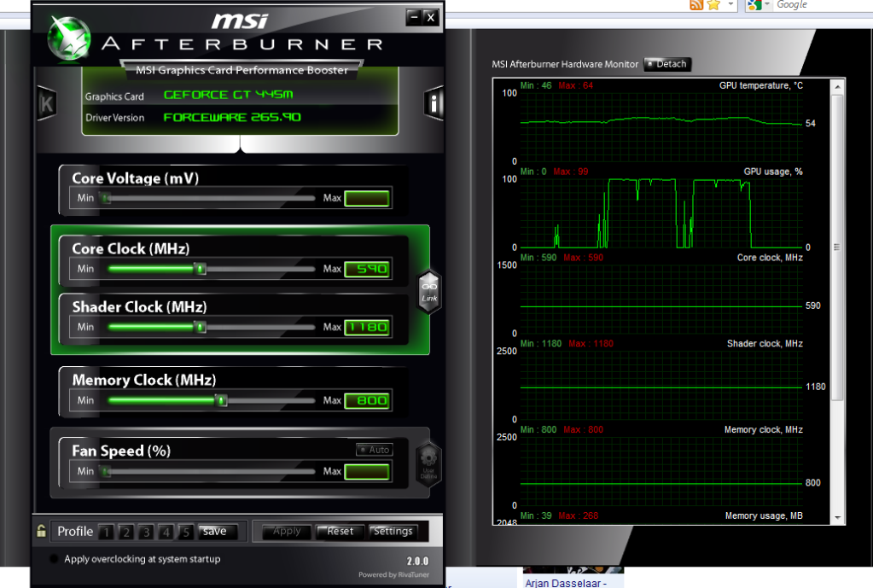The image size is (873, 588).
Task: Click the hardware monitor scroll up arrow
Action: 837,87
